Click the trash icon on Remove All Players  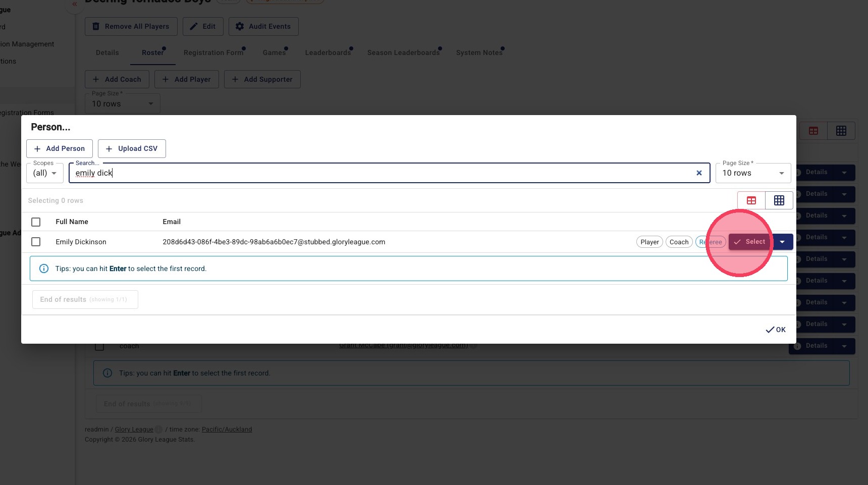[x=96, y=26]
